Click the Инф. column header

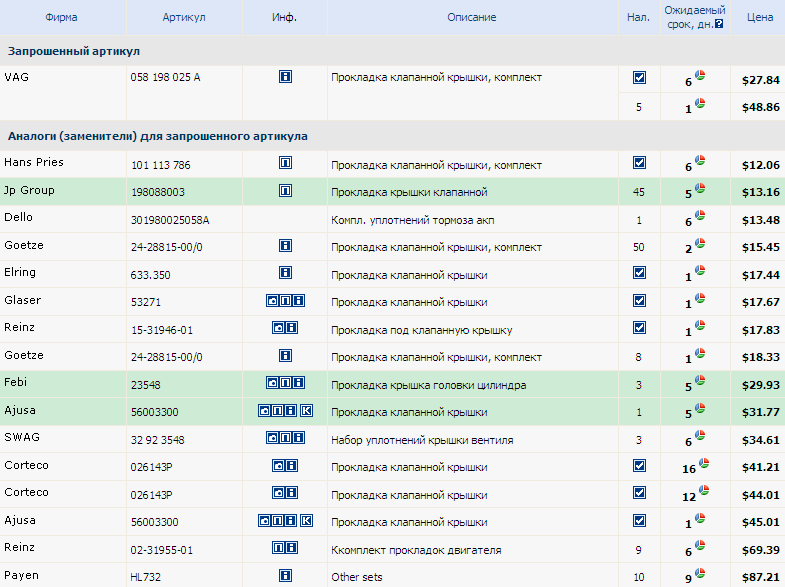coord(284,18)
